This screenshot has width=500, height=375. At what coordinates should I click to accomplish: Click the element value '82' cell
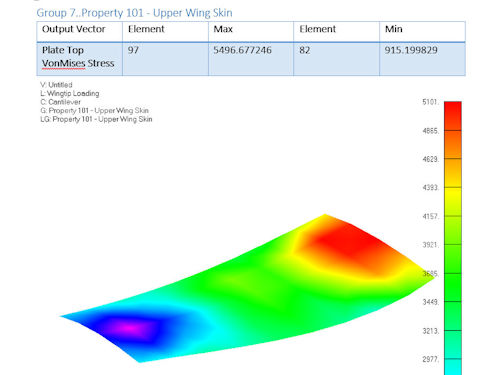337,59
